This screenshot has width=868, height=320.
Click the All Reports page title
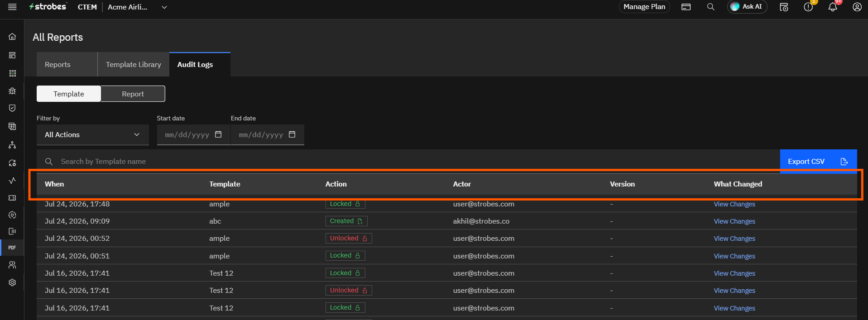coord(58,37)
